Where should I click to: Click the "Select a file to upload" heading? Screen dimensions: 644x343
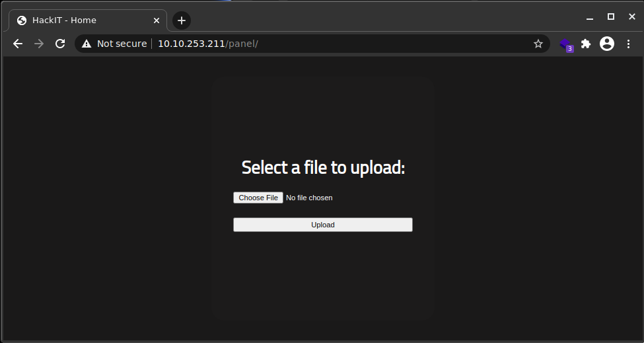(323, 168)
